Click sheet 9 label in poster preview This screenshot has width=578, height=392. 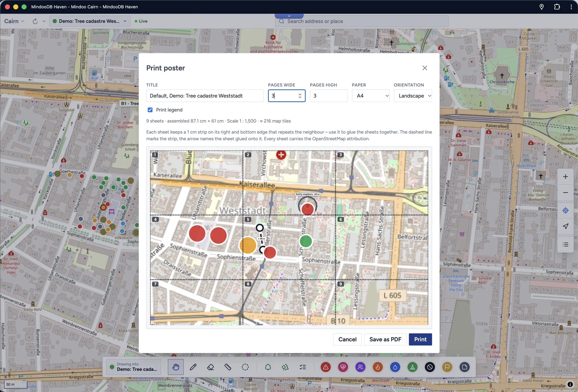tap(341, 284)
